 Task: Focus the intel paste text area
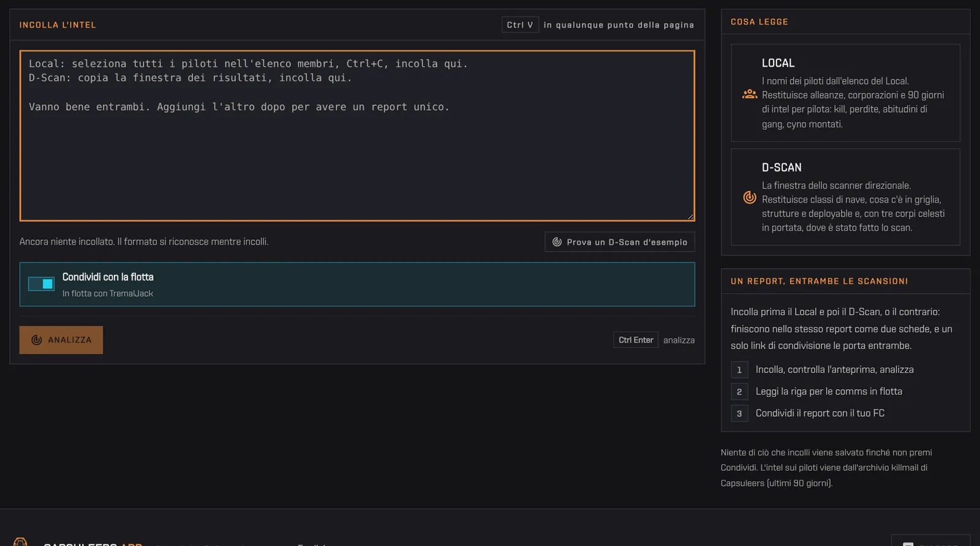pos(357,135)
